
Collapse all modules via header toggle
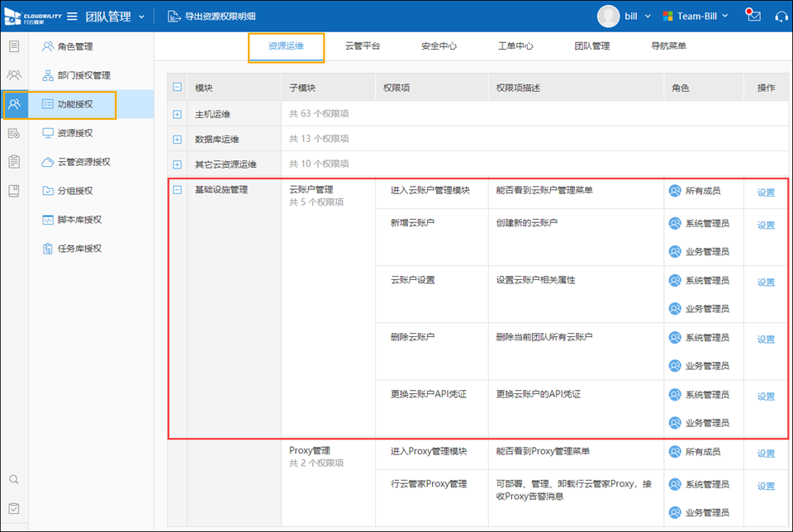click(x=177, y=88)
